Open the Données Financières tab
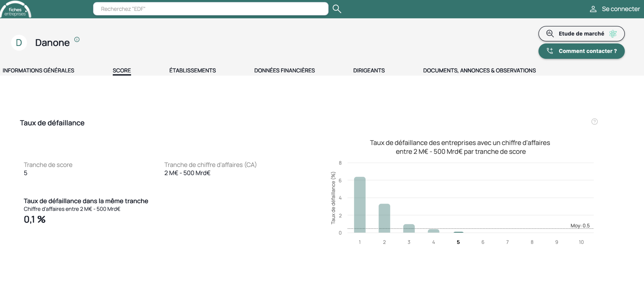The height and width of the screenshot is (281, 644). click(x=284, y=71)
